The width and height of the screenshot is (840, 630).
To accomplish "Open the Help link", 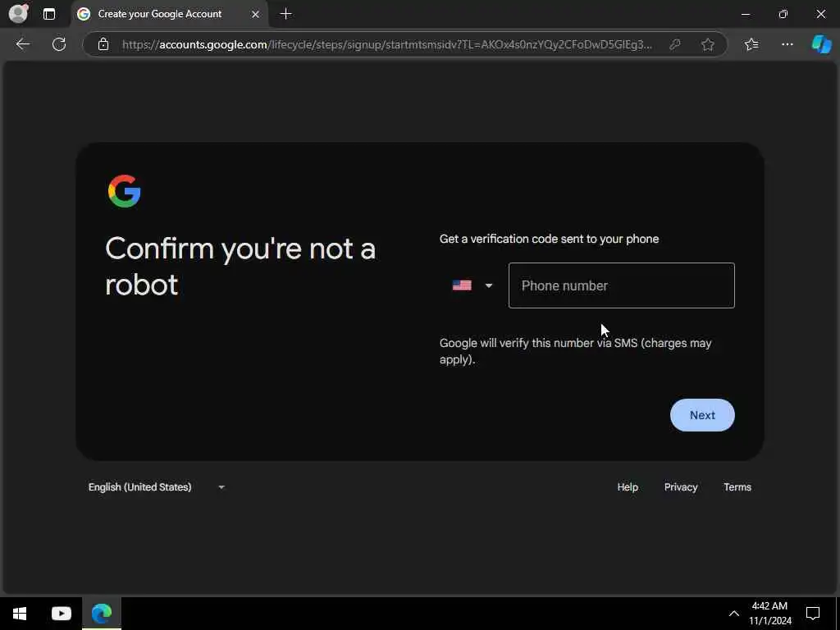I will pos(628,487).
